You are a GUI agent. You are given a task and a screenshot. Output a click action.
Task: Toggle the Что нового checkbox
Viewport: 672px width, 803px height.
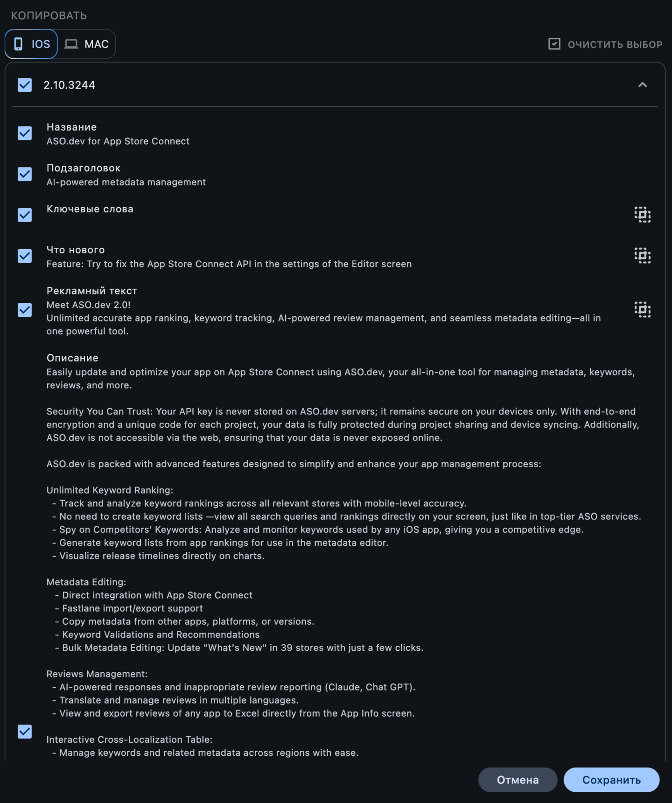[x=25, y=256]
